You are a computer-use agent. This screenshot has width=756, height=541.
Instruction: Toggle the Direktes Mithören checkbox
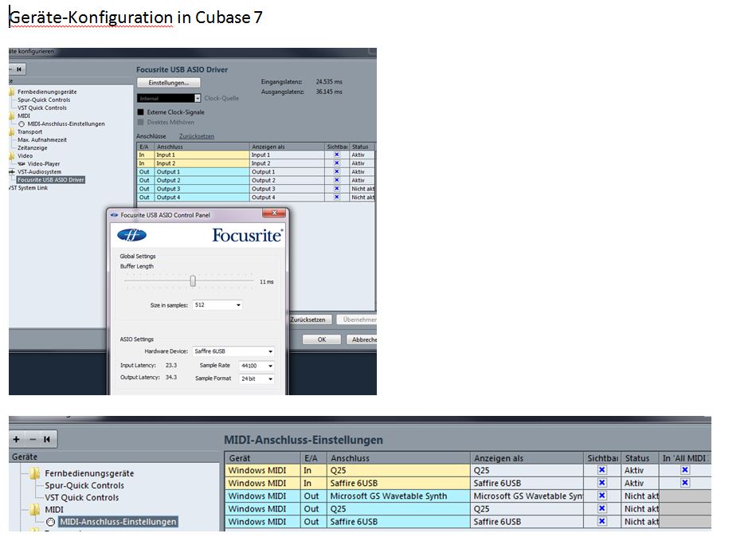pos(141,122)
